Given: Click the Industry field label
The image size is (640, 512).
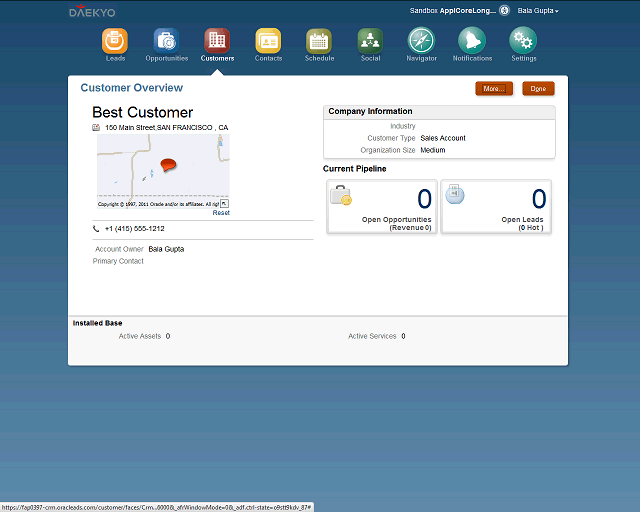Looking at the screenshot, I should click(402, 126).
